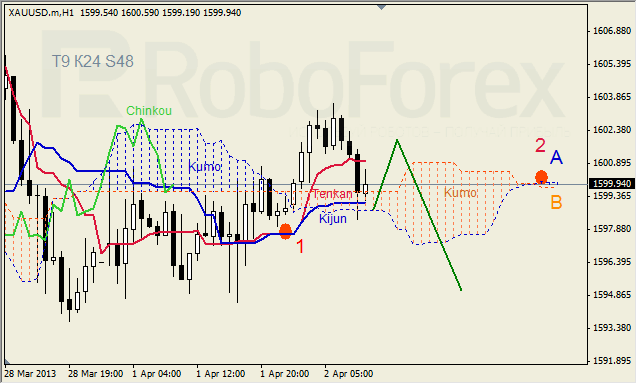Click the chart shift triangle marker at top
The width and height of the screenshot is (637, 384).
click(381, 7)
